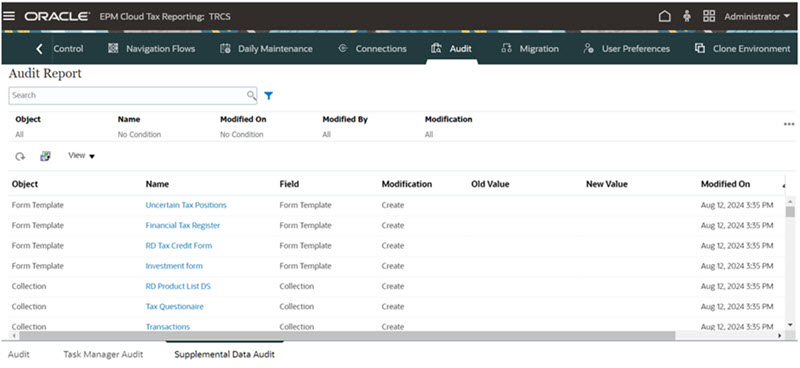Sort by the New Value column header

click(x=607, y=184)
